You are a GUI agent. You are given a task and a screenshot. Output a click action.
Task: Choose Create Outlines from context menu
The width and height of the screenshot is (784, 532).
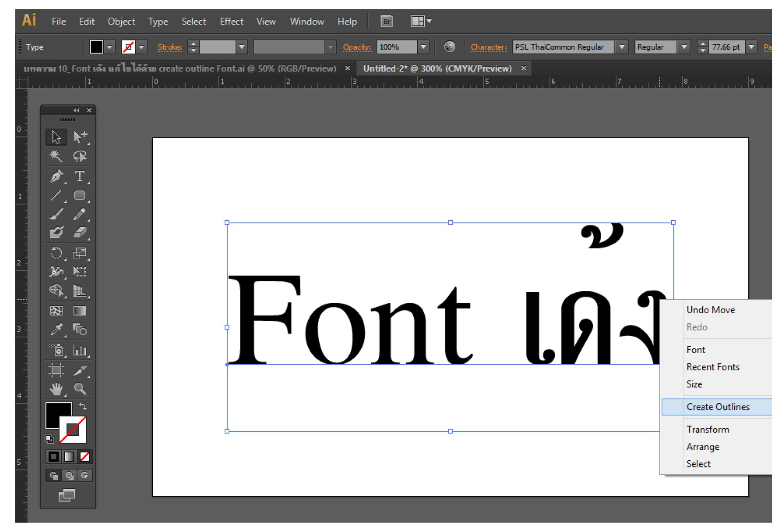[x=718, y=407]
